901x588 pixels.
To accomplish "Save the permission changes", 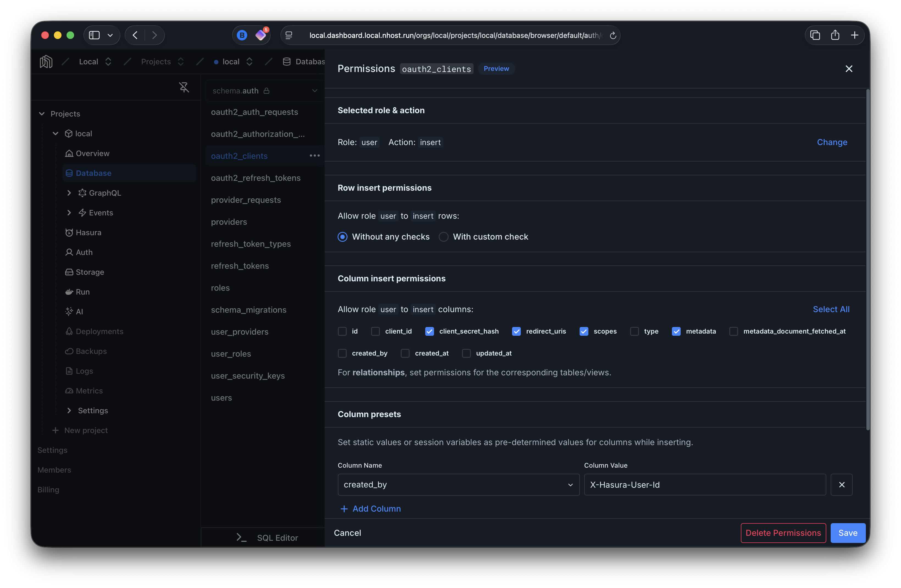I will coord(848,533).
